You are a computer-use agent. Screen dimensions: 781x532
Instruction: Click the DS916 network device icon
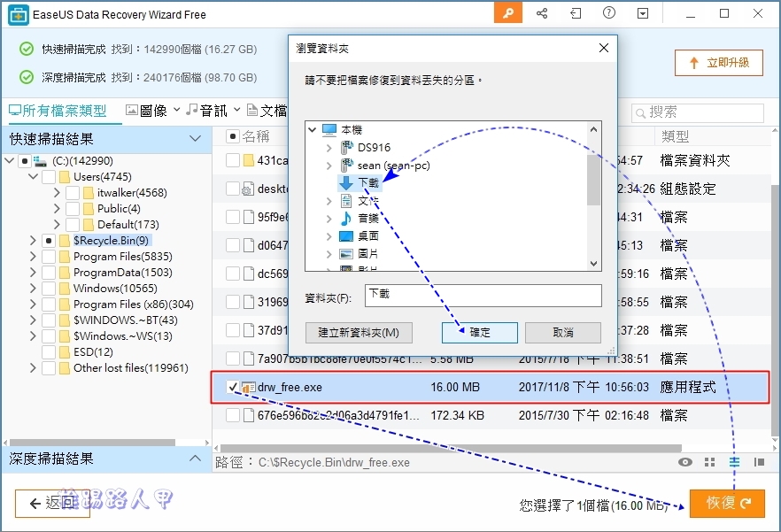(347, 148)
